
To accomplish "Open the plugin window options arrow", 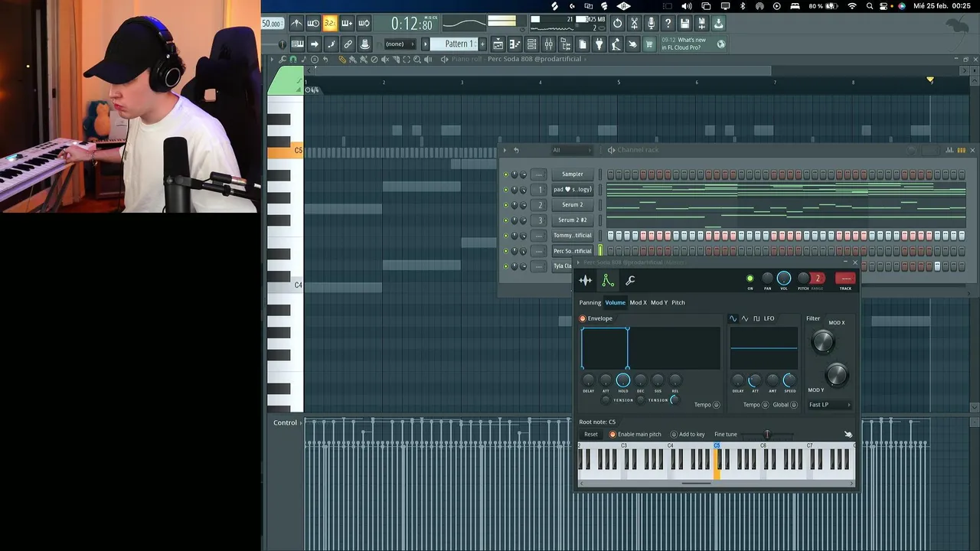I will pos(578,262).
